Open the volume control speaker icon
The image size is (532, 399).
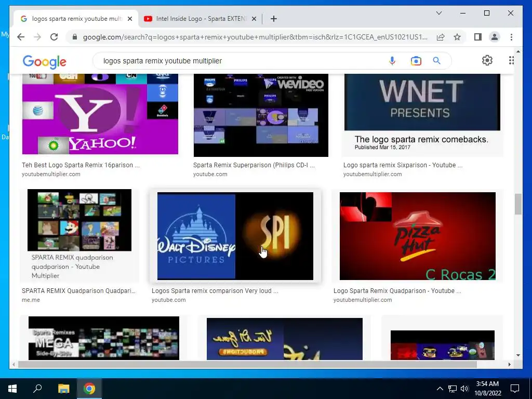[x=464, y=389]
